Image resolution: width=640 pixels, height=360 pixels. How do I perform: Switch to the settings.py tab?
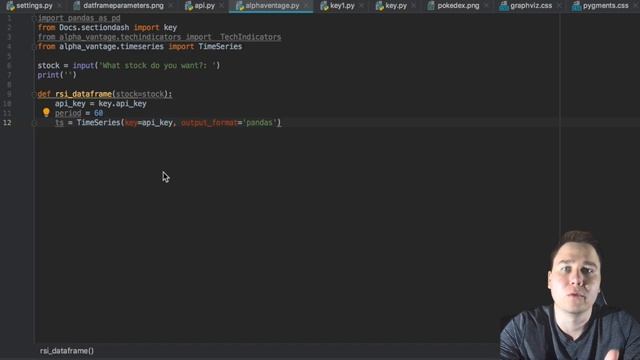[x=34, y=6]
